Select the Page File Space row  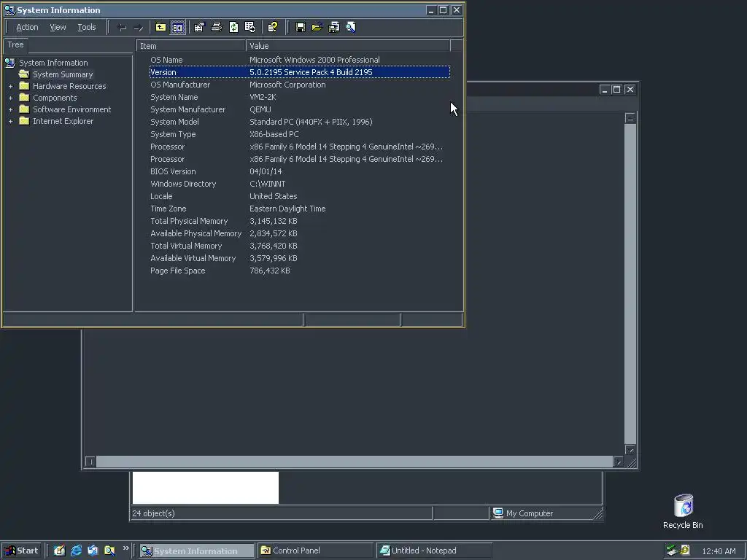pos(300,271)
